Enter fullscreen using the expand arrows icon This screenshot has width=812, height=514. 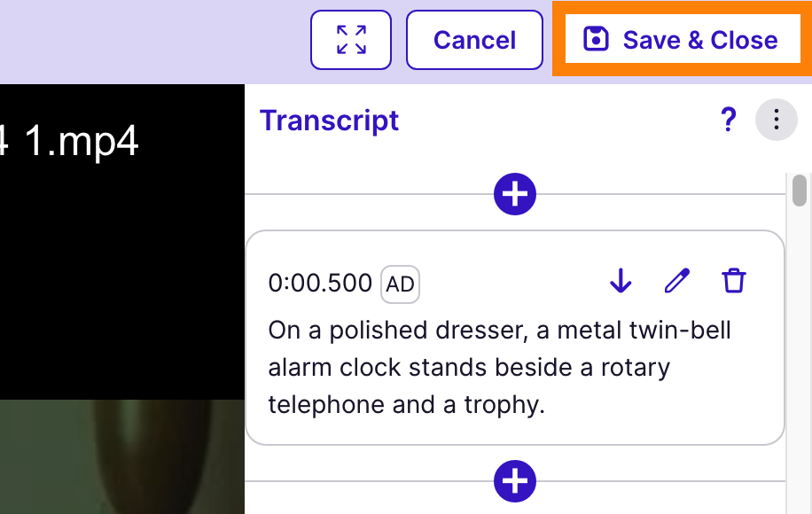click(350, 39)
